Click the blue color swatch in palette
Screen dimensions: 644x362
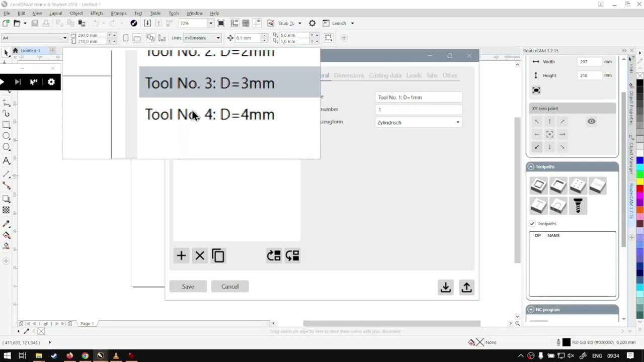[x=639, y=160]
